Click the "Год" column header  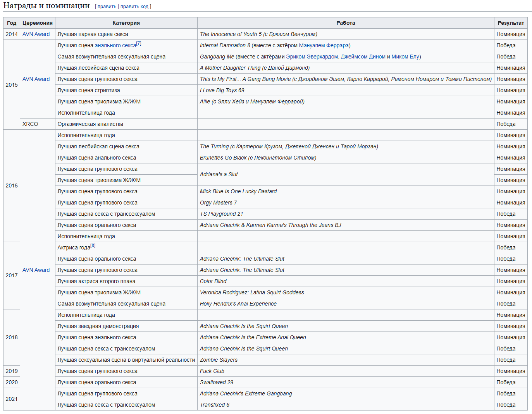12,23
